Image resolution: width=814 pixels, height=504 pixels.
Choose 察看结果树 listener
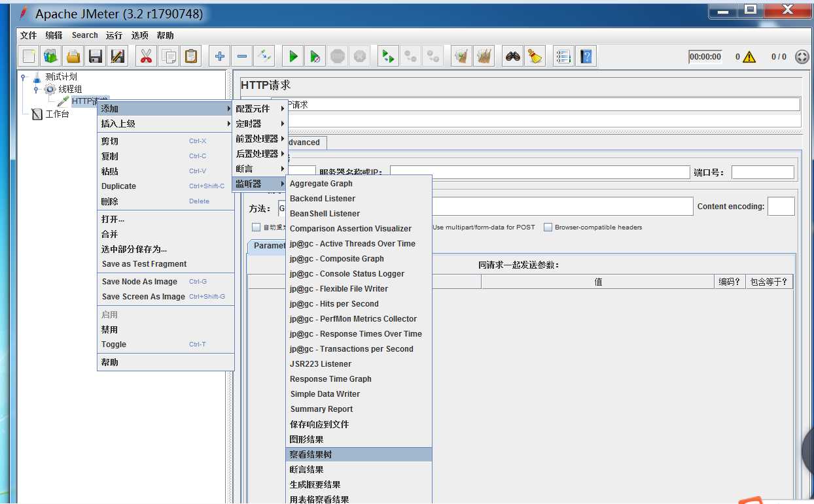point(359,454)
